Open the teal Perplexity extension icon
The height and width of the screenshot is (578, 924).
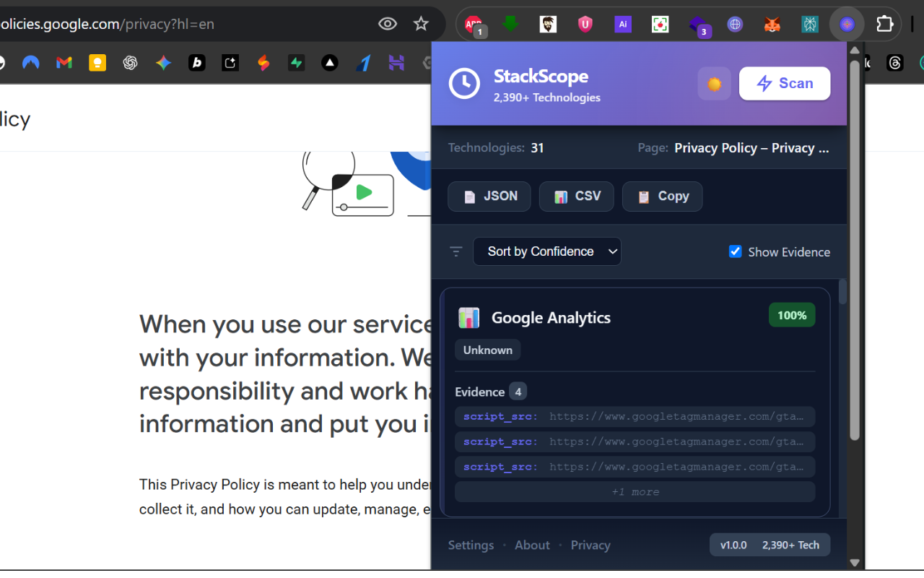tap(810, 24)
